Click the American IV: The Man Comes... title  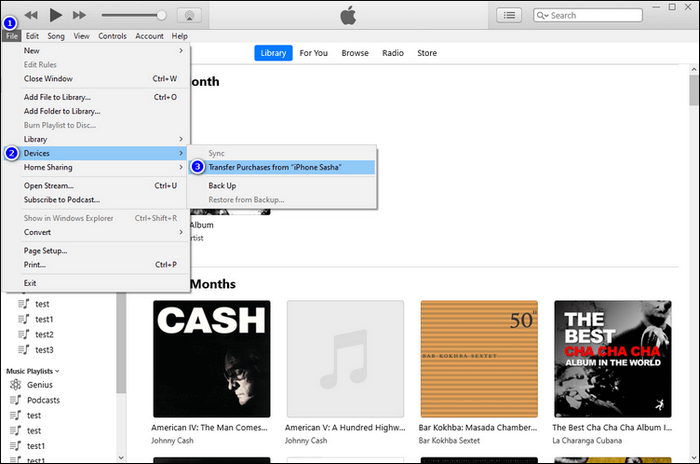[x=209, y=428]
